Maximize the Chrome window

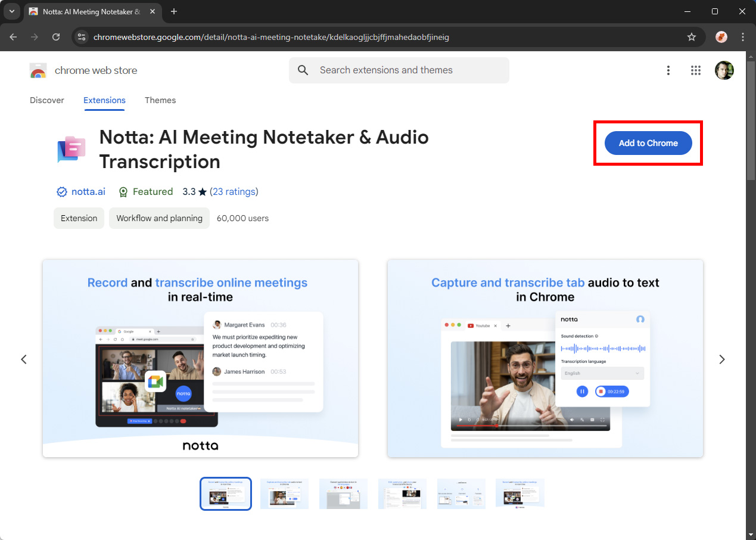tap(715, 11)
